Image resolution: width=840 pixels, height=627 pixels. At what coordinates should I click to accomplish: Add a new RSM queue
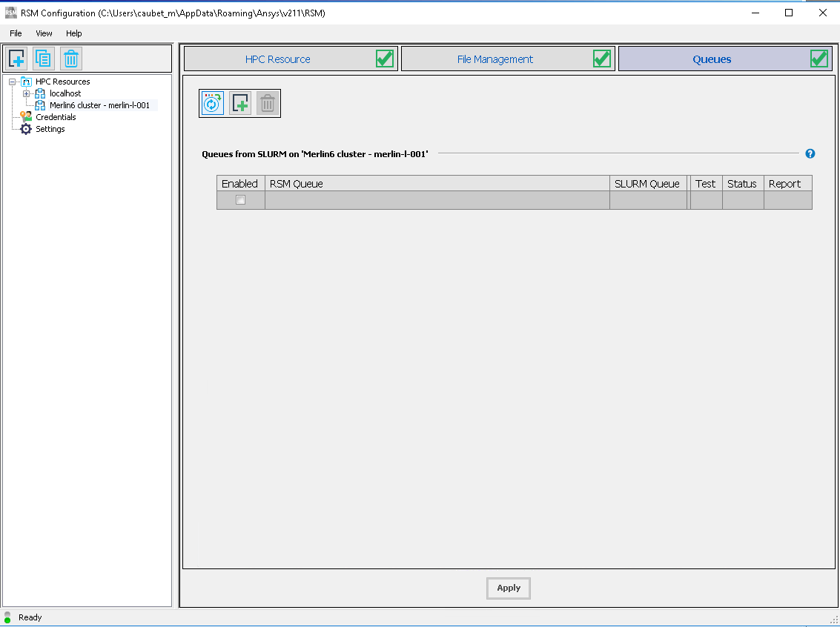click(x=240, y=104)
